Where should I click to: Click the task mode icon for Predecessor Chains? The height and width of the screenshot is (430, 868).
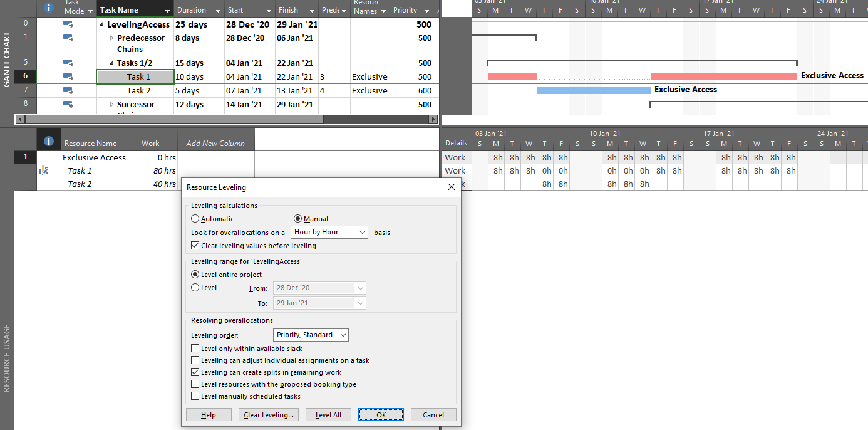69,38
